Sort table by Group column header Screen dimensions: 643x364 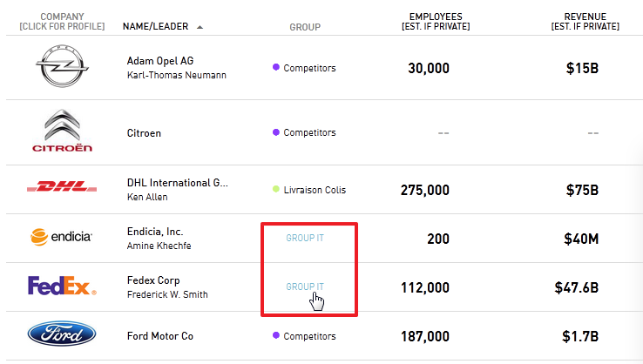click(x=305, y=27)
